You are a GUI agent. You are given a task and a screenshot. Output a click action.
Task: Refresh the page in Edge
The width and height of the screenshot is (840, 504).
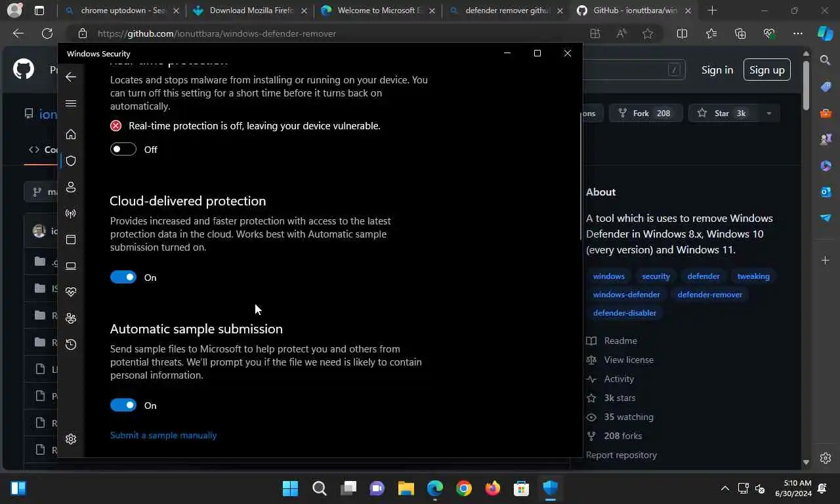[47, 33]
